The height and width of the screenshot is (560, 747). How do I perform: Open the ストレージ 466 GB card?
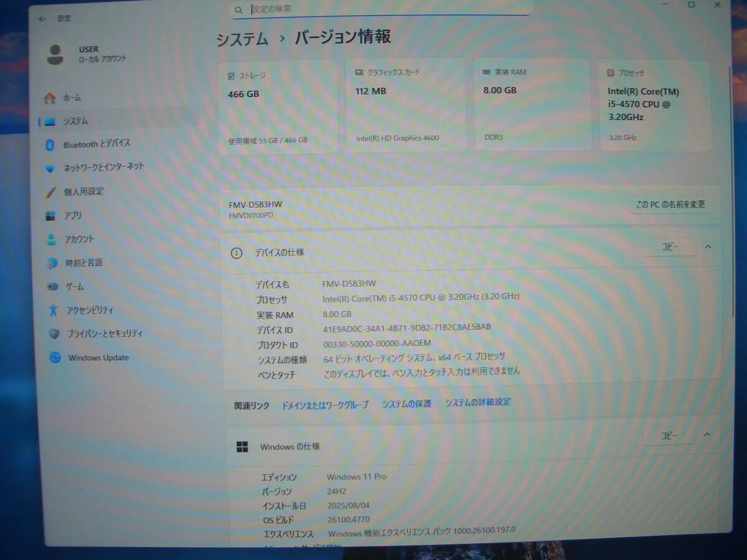pos(278,106)
